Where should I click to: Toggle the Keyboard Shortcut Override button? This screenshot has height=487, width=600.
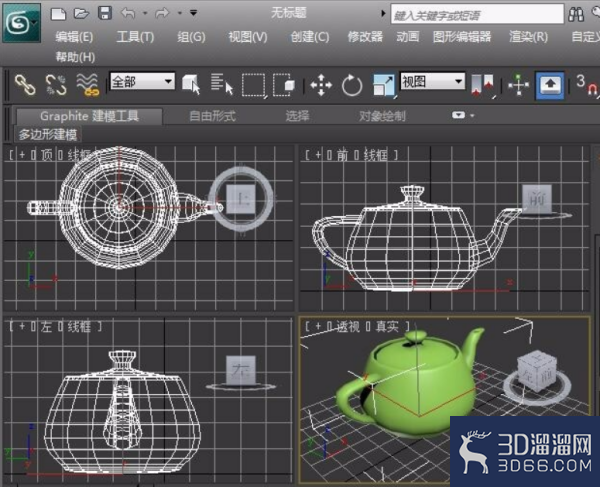coord(550,85)
